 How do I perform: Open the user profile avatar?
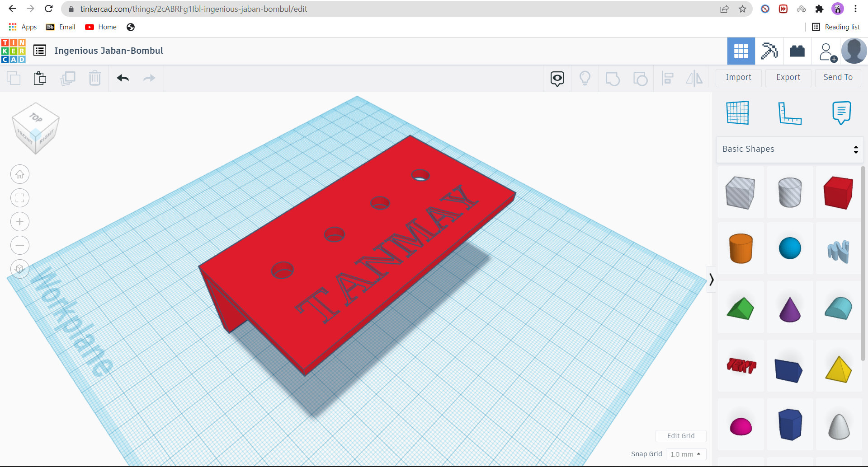[854, 51]
